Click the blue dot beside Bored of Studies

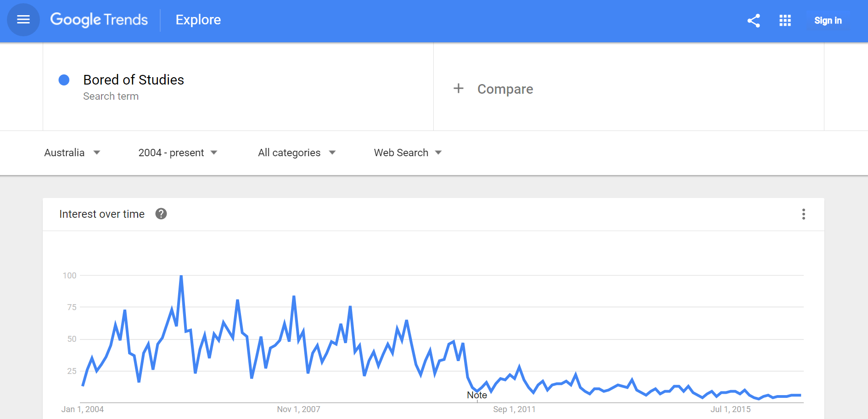(64, 80)
